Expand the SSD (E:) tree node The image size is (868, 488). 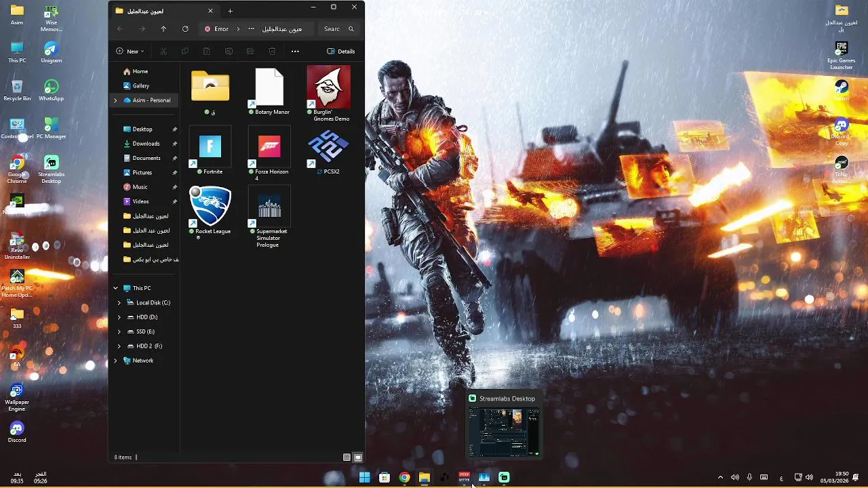pos(119,331)
